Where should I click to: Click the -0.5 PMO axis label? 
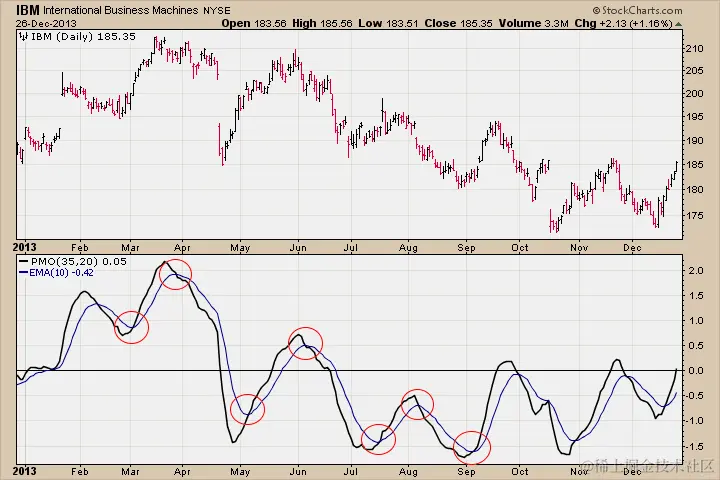(x=694, y=396)
